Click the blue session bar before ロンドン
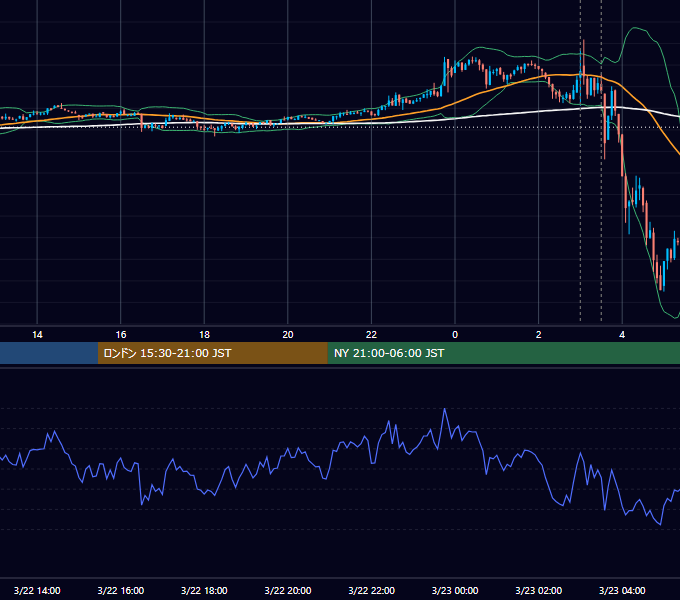Viewport: 680px width, 600px height. (49, 353)
